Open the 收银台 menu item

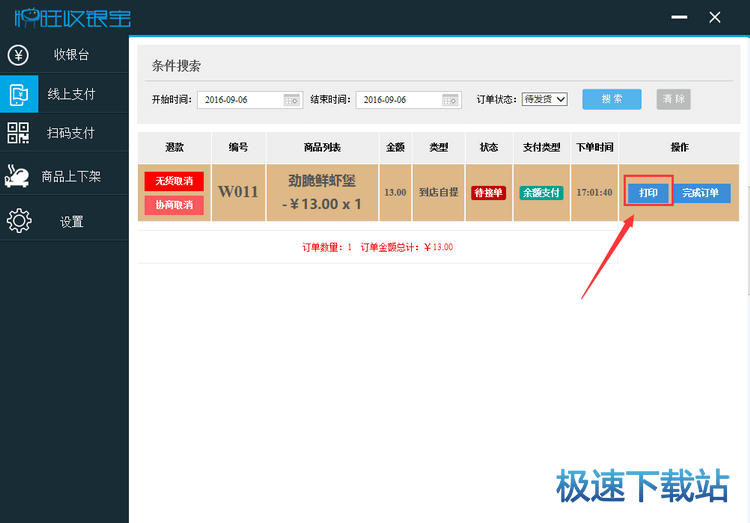(64, 55)
